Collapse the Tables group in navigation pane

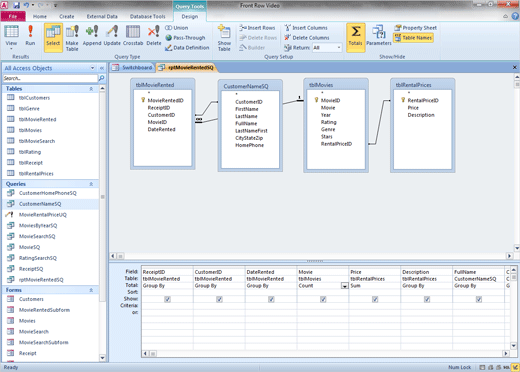click(x=91, y=89)
